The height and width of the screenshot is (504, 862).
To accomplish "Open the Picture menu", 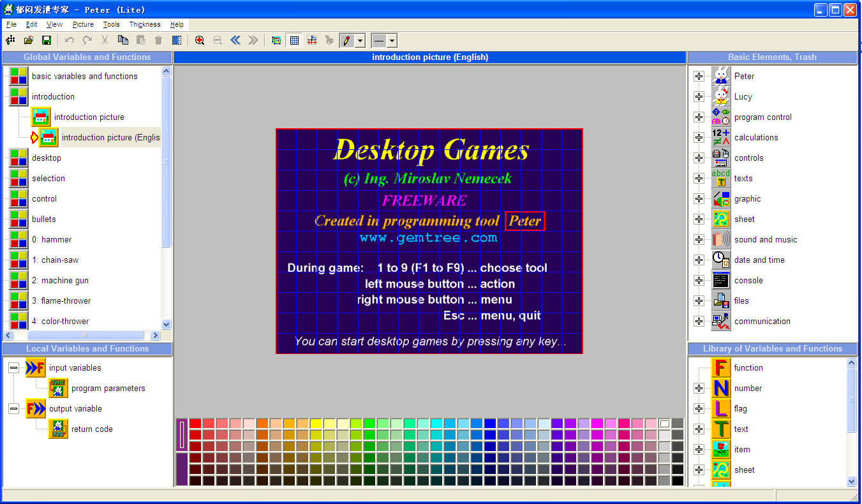I will (x=83, y=24).
